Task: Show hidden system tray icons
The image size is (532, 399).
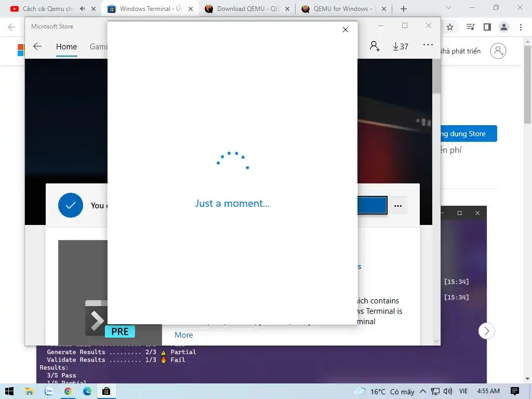Action: pyautogui.click(x=423, y=391)
